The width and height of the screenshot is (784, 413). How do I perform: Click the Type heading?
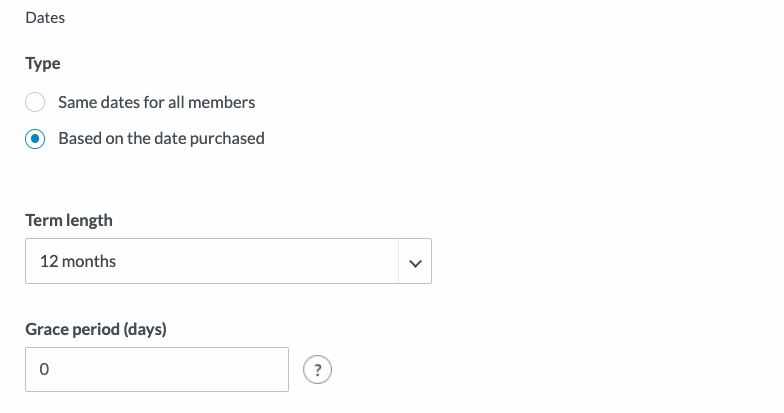43,64
